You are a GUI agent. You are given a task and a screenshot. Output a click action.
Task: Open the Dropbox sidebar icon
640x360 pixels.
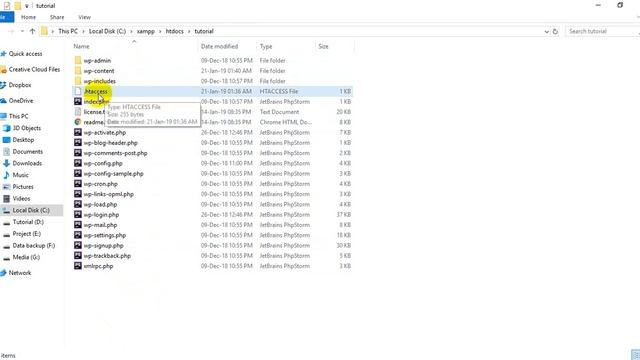coord(3,85)
